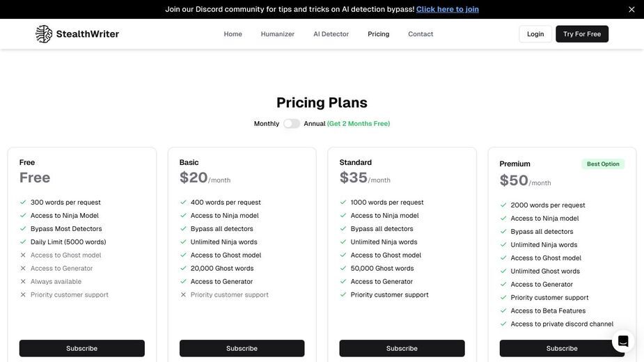
Task: Subscribe to the Free plan
Action: pos(81,349)
